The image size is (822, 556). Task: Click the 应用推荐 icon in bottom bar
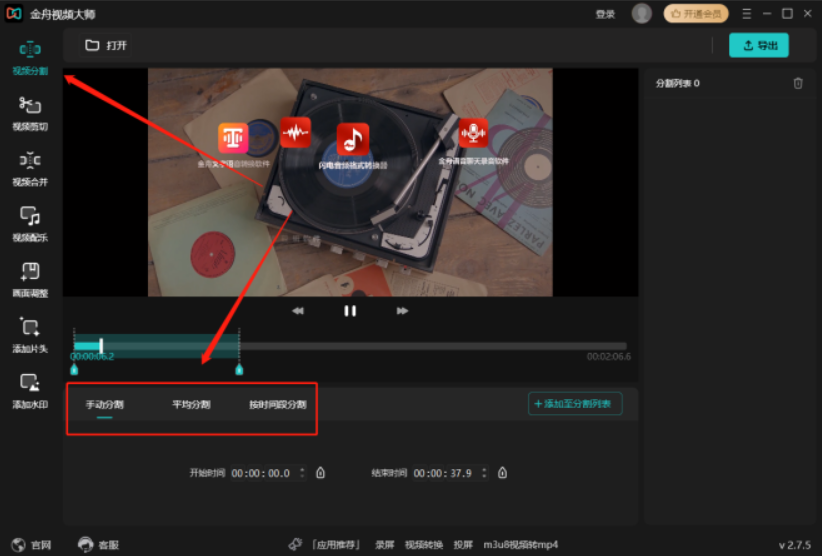(296, 544)
